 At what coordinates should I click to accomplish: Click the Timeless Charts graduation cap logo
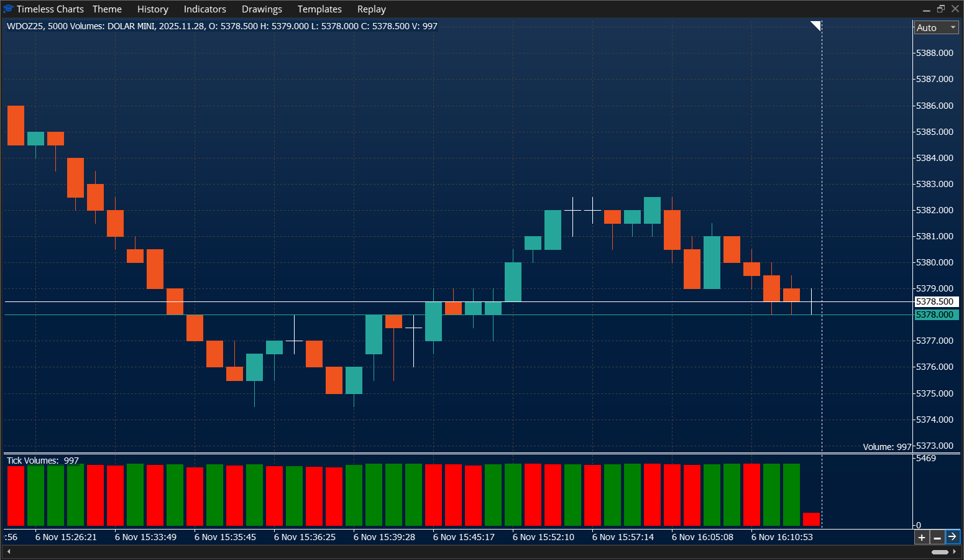pos(7,9)
